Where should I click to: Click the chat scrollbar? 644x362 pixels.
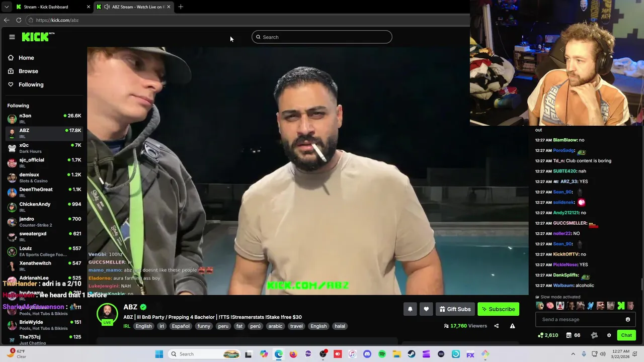click(x=642, y=284)
